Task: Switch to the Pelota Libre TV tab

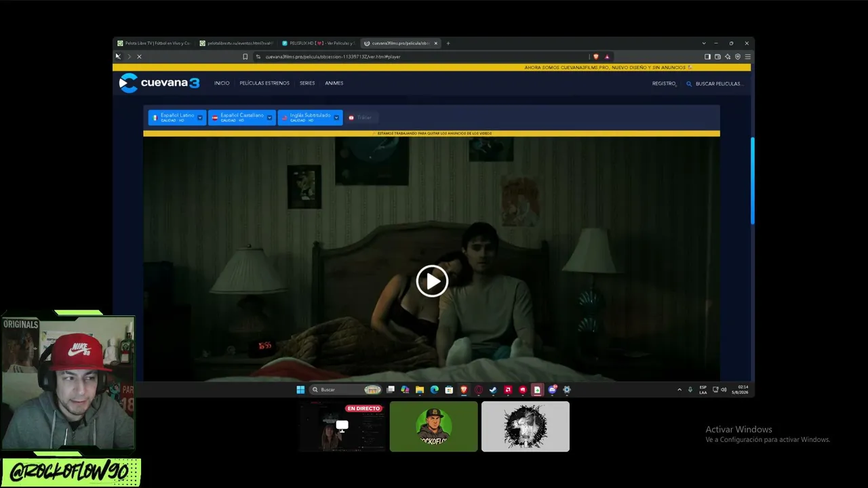Action: coord(154,43)
